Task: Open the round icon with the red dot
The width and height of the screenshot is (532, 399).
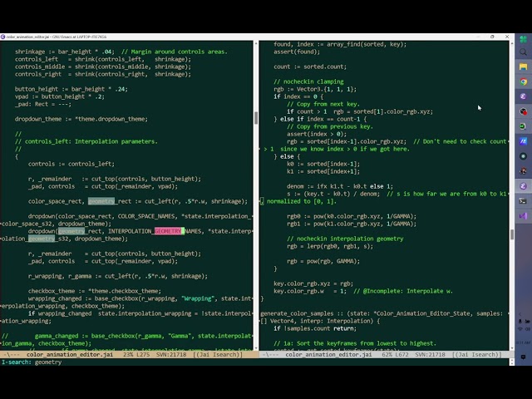Action: (x=523, y=111)
